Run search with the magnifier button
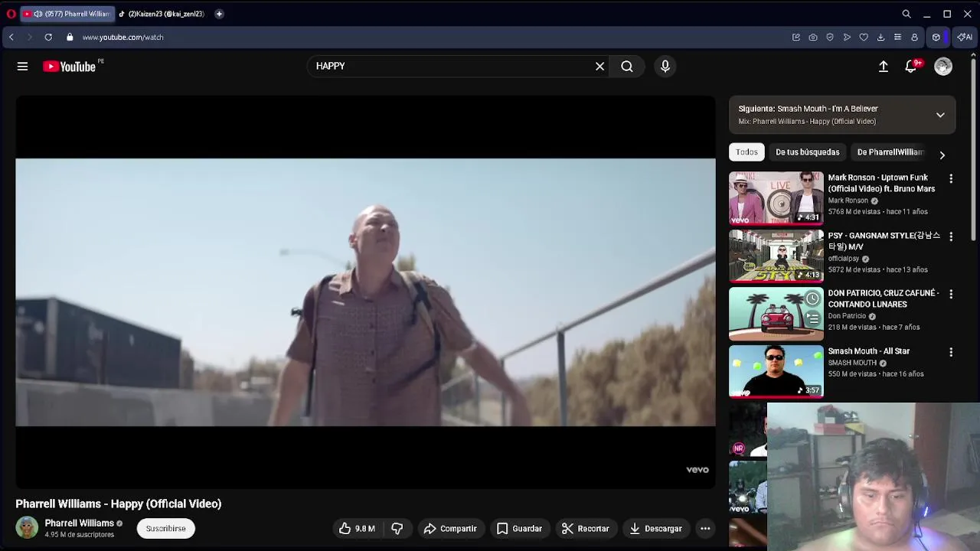Image resolution: width=980 pixels, height=551 pixels. click(627, 67)
